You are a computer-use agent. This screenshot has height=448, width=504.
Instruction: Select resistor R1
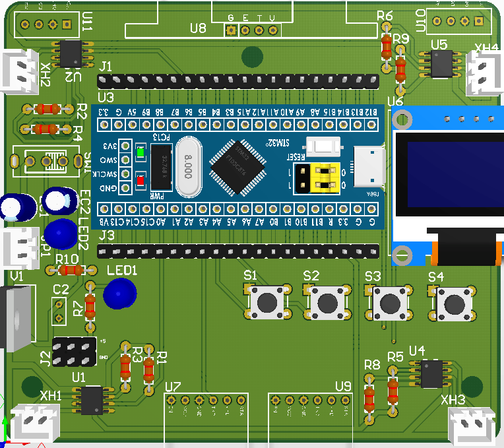pyautogui.click(x=148, y=369)
